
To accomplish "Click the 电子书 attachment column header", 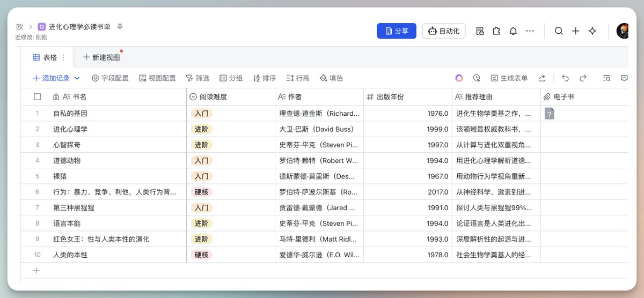I will (584, 97).
